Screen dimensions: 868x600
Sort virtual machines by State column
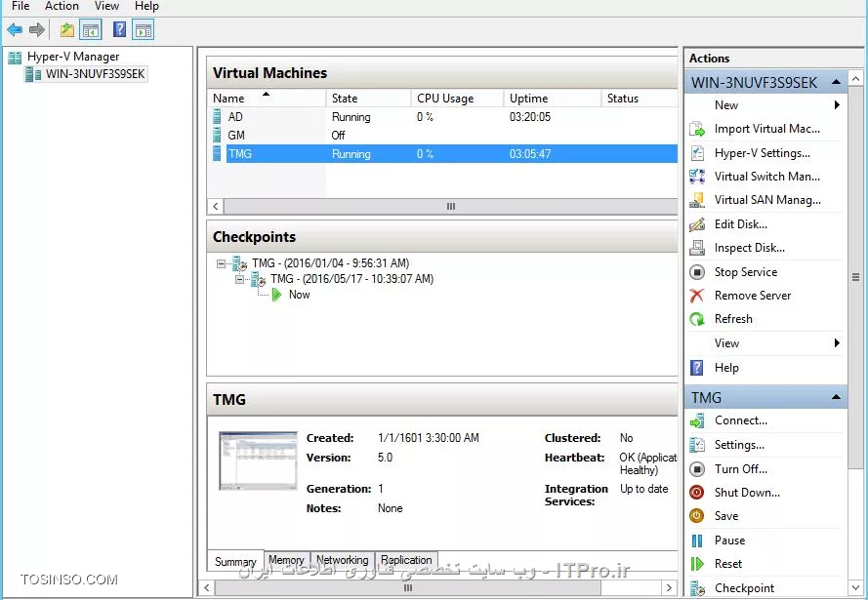(x=368, y=98)
